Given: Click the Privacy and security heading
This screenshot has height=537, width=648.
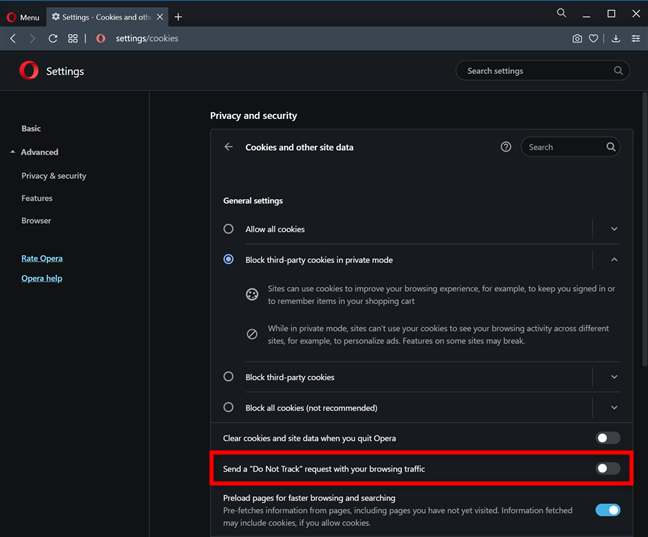Looking at the screenshot, I should (253, 116).
